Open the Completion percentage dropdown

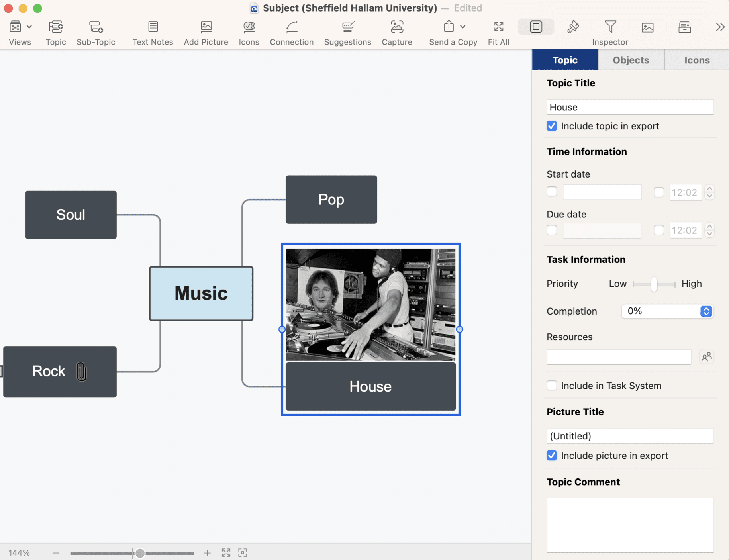coord(706,311)
